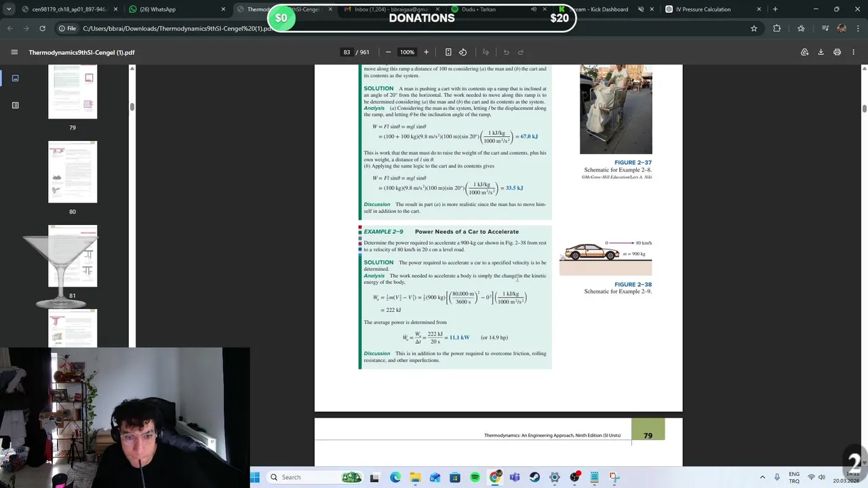868x488 pixels.
Task: Bookmark this page with the star icon
Action: [753, 28]
